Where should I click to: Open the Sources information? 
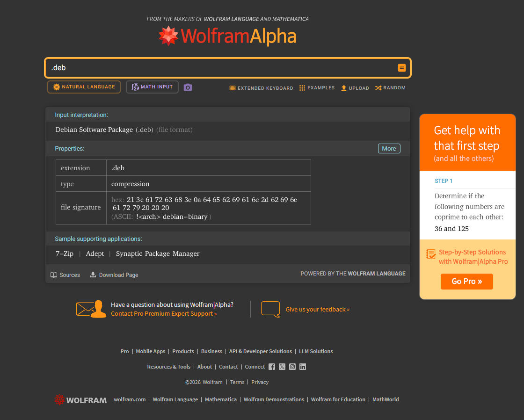click(65, 275)
